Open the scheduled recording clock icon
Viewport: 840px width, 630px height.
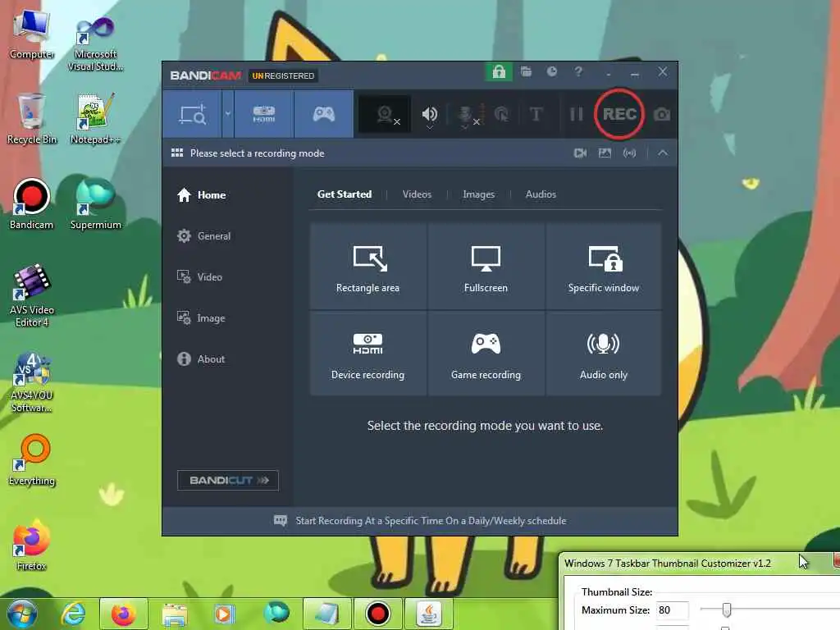(x=552, y=72)
